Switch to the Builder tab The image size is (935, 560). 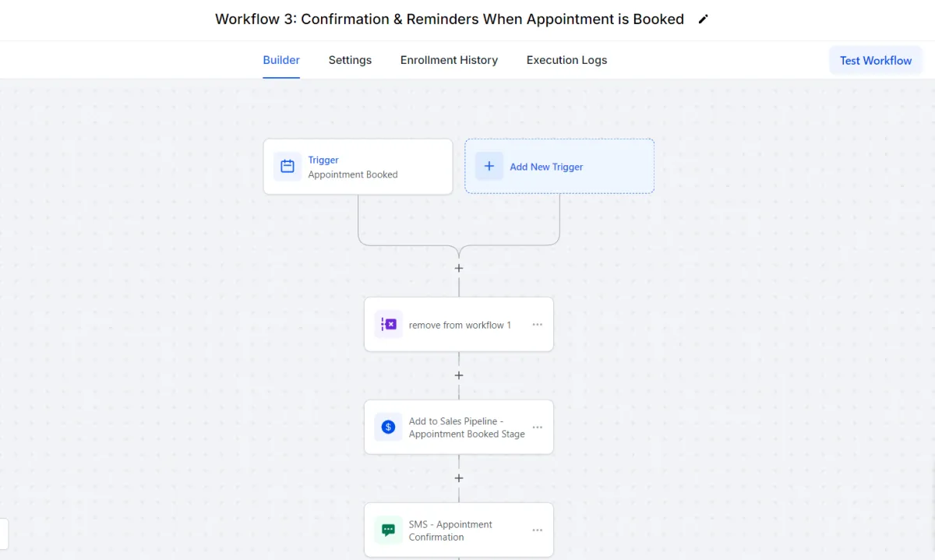281,60
